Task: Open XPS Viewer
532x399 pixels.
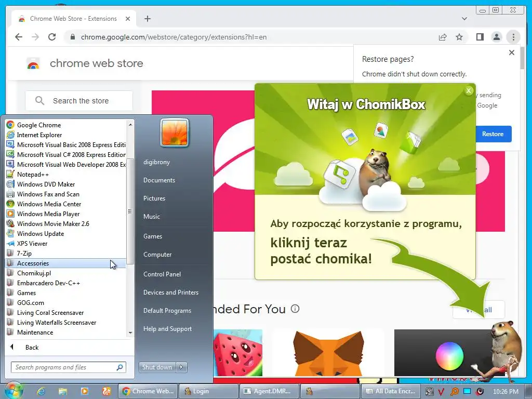Action: pyautogui.click(x=66, y=243)
